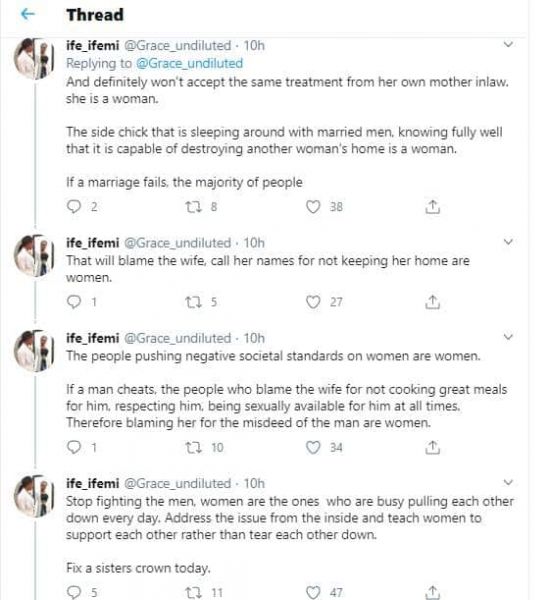Retweet the 'negative societal standards' tweet

(193, 447)
